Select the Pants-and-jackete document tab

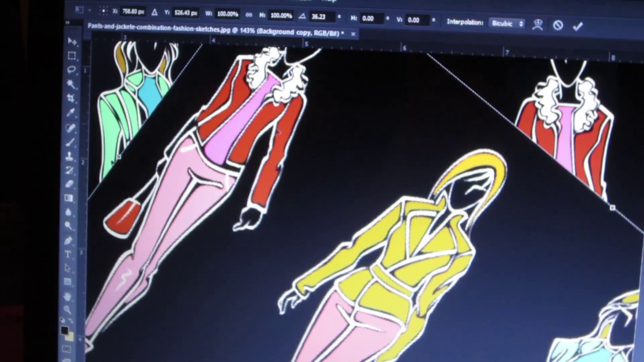[x=216, y=30]
